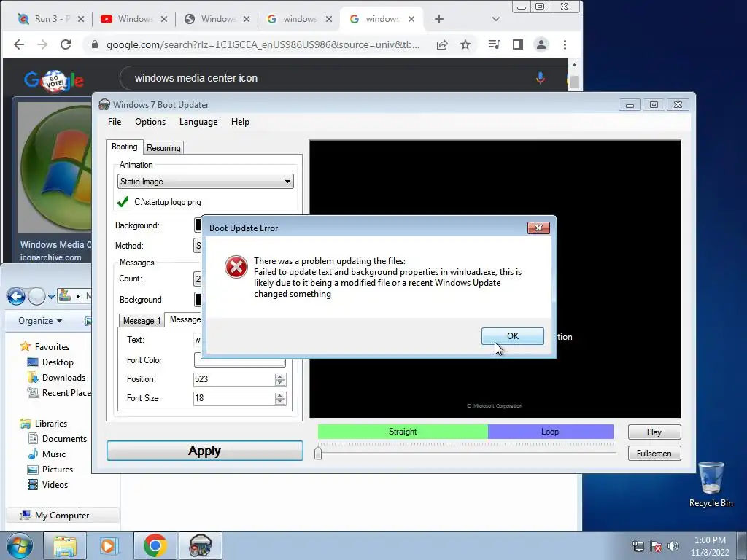Click the Chrome address bar URL
Viewport: 747px width, 560px height.
click(x=263, y=44)
